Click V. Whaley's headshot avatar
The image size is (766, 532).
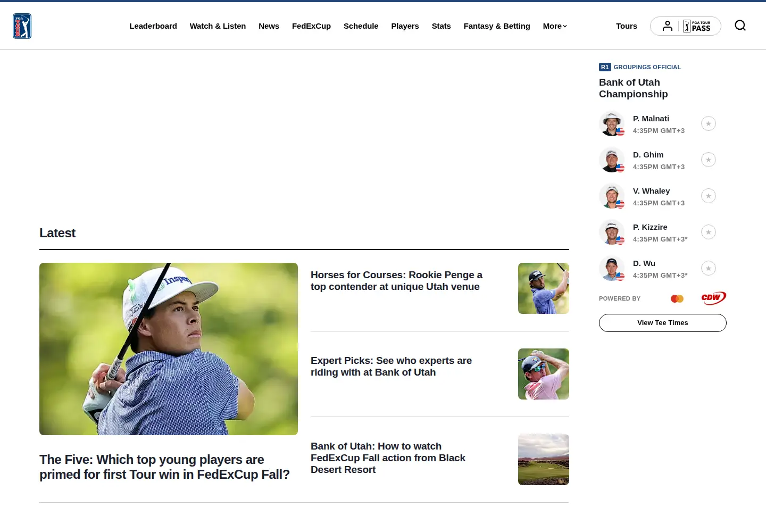[612, 196]
